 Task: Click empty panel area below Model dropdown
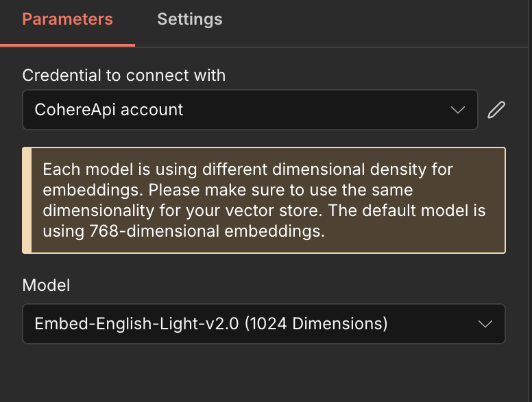263,374
